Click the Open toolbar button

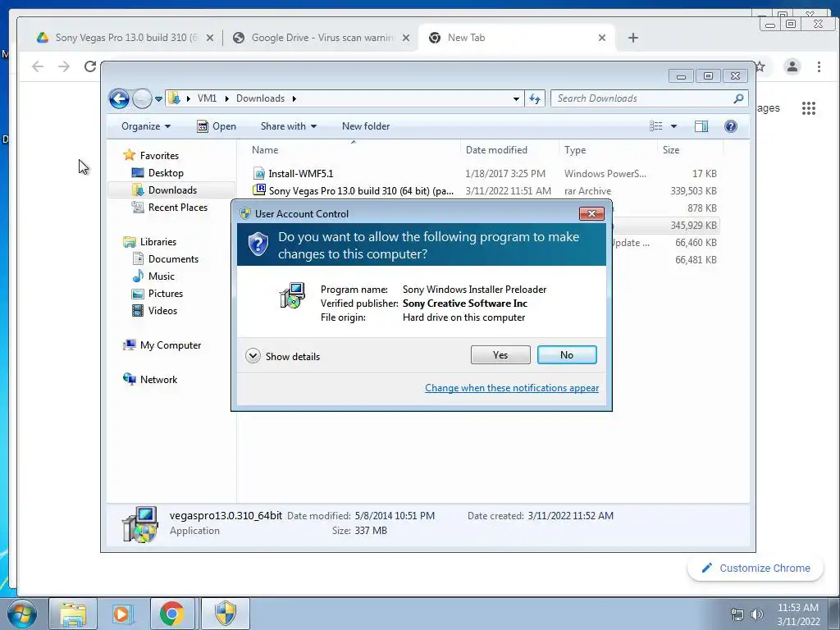[217, 126]
